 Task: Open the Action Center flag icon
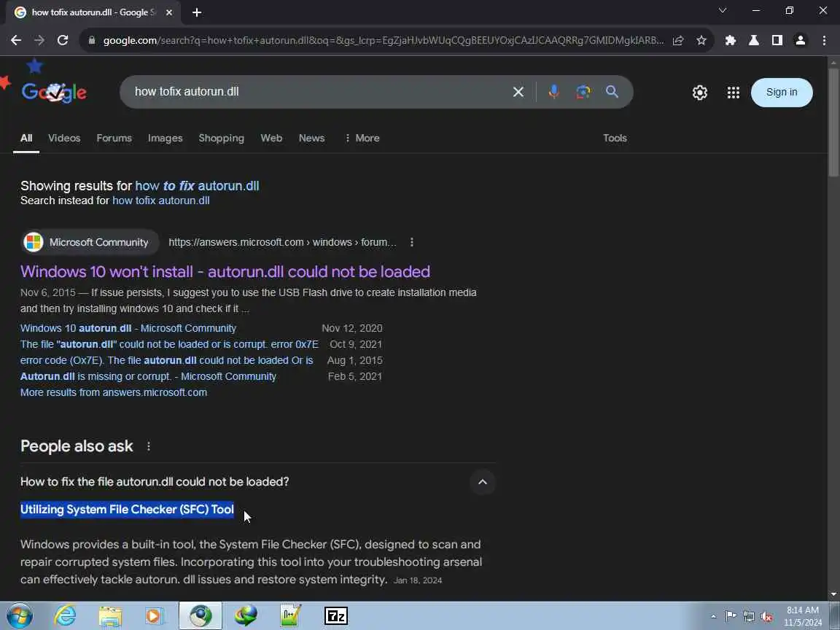click(730, 617)
